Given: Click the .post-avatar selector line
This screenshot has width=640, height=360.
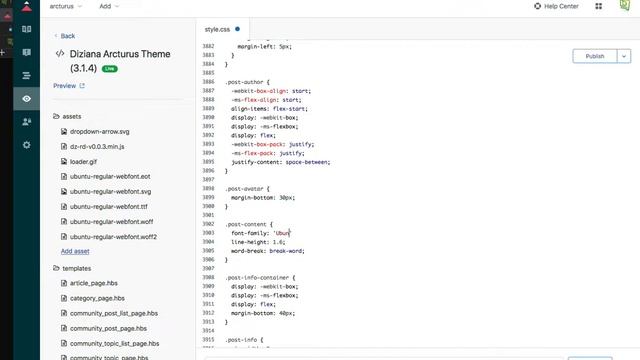Looking at the screenshot, I should pos(247,189).
